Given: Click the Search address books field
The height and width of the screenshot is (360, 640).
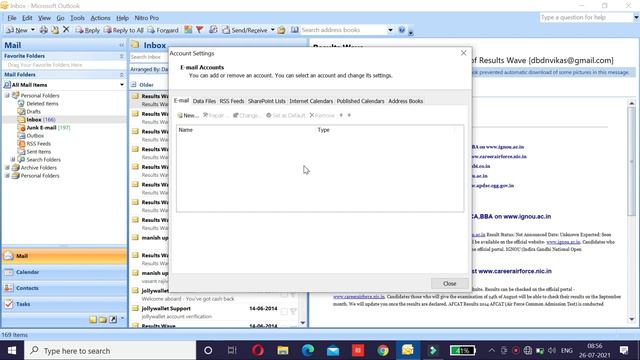Looking at the screenshot, I should tap(343, 30).
